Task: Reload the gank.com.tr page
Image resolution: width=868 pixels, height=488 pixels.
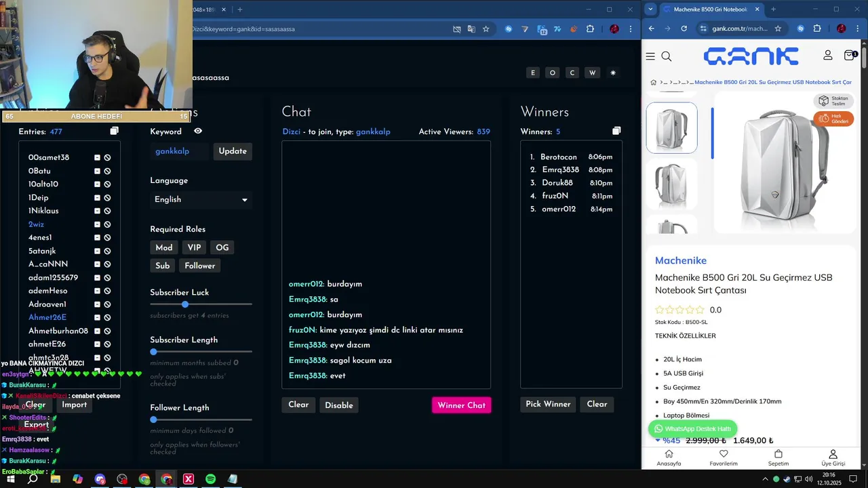Action: [x=684, y=28]
